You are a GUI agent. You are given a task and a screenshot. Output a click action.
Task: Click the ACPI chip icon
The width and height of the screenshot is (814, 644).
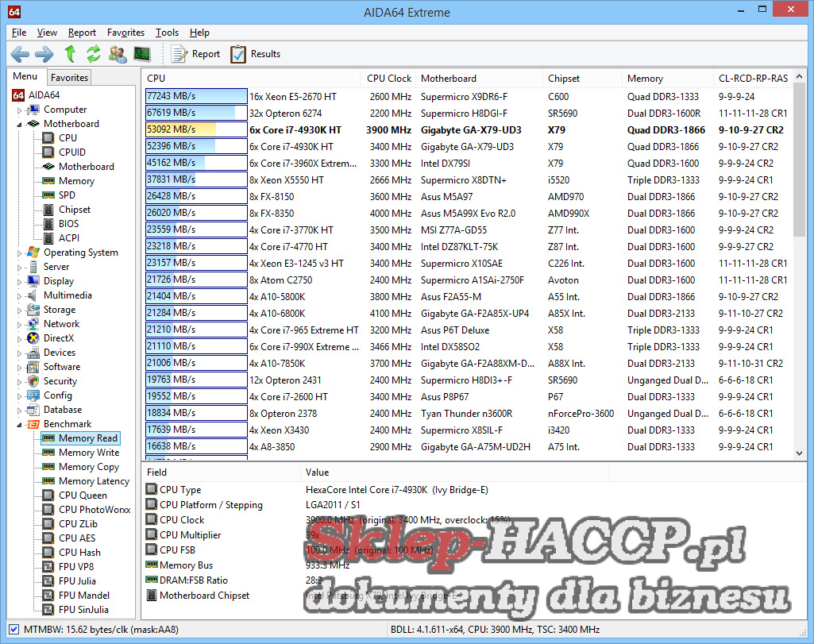48,238
